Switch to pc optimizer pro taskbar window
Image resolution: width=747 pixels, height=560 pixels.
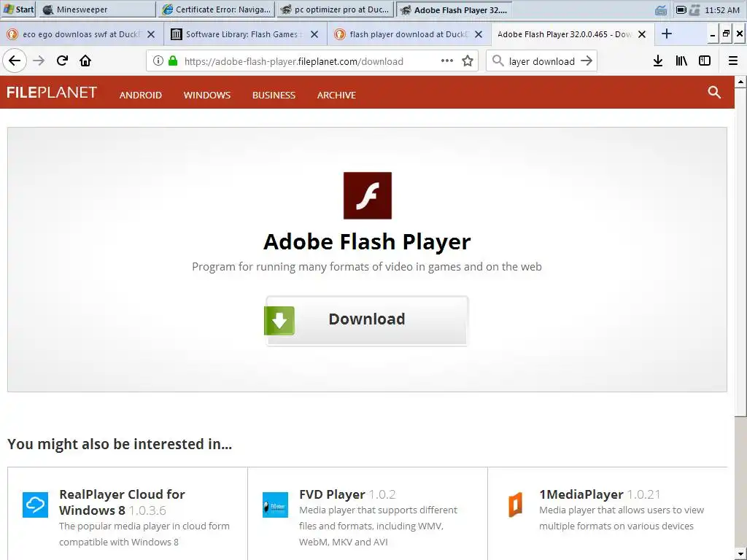[336, 9]
